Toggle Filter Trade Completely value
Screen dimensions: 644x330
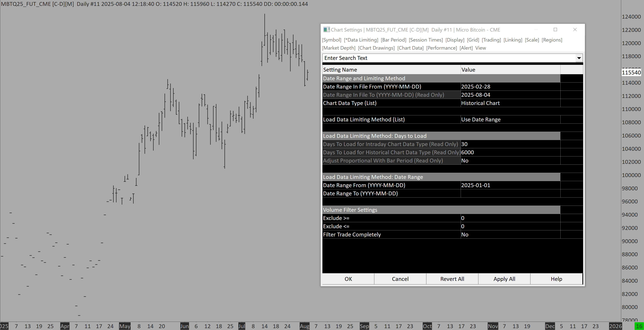(x=510, y=235)
